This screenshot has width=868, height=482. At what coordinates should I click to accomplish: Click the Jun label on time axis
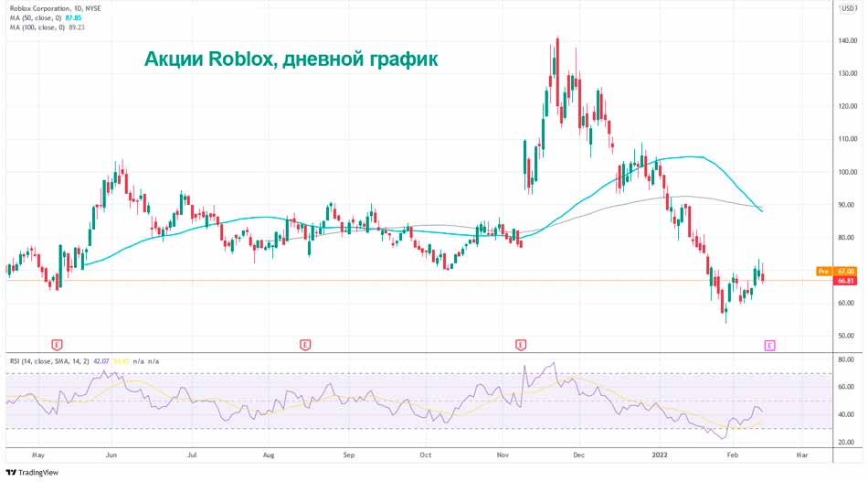pyautogui.click(x=110, y=454)
